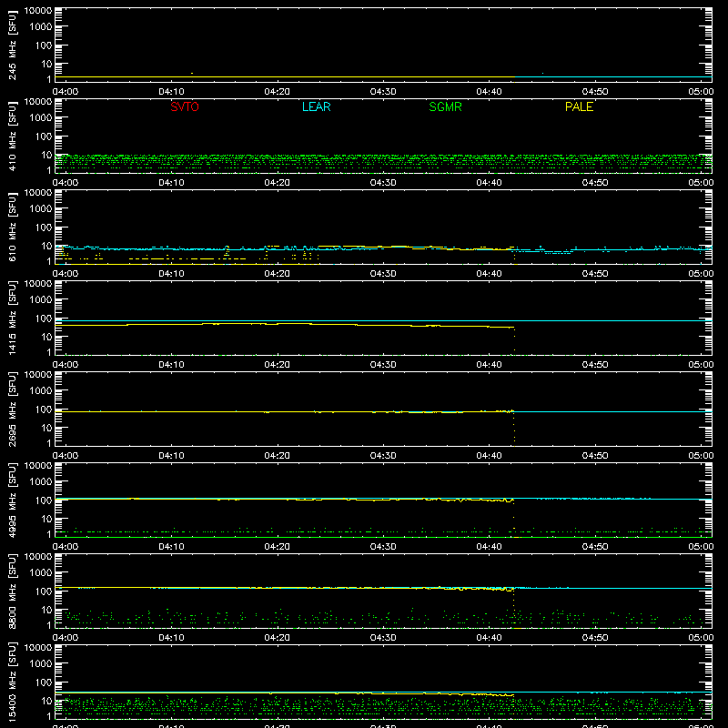Select the 1415 MHz [SFU] axis label
Screen dimensions: 728x728
point(12,318)
